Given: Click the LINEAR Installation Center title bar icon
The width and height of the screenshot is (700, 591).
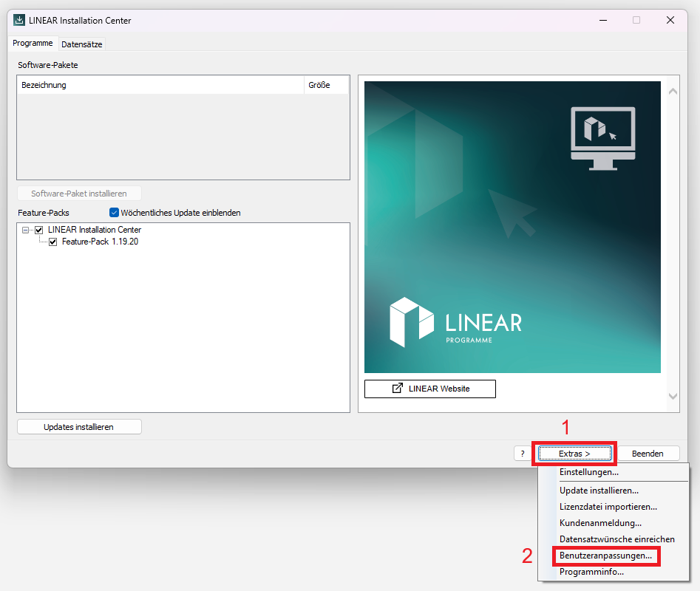Looking at the screenshot, I should pyautogui.click(x=19, y=21).
